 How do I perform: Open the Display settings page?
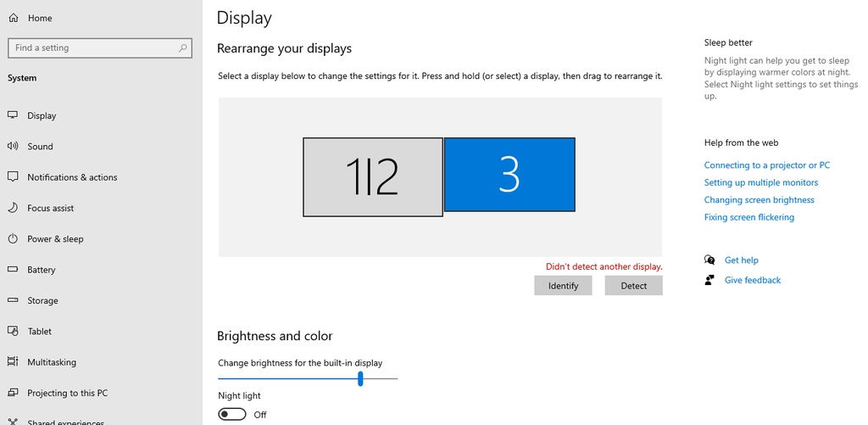[42, 115]
